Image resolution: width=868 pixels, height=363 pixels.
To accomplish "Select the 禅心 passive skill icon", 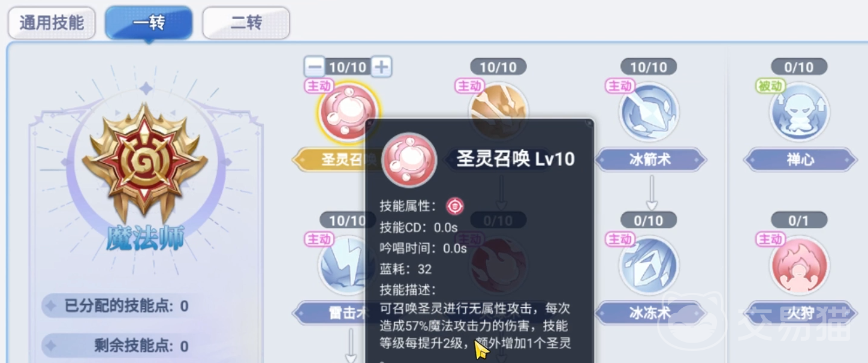I will [799, 112].
